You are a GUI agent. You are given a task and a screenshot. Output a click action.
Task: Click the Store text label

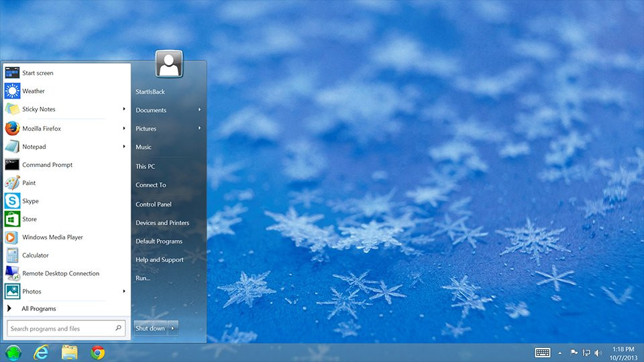pyautogui.click(x=30, y=219)
